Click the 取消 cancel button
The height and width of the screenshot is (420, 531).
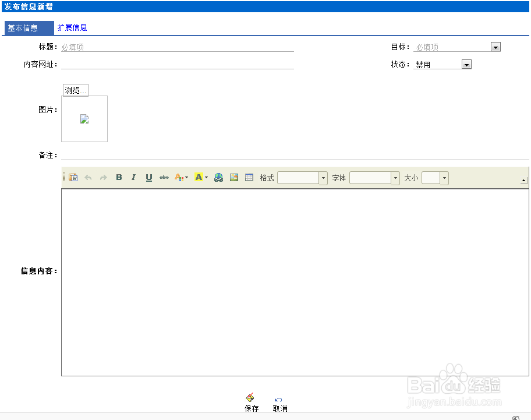pos(280,404)
